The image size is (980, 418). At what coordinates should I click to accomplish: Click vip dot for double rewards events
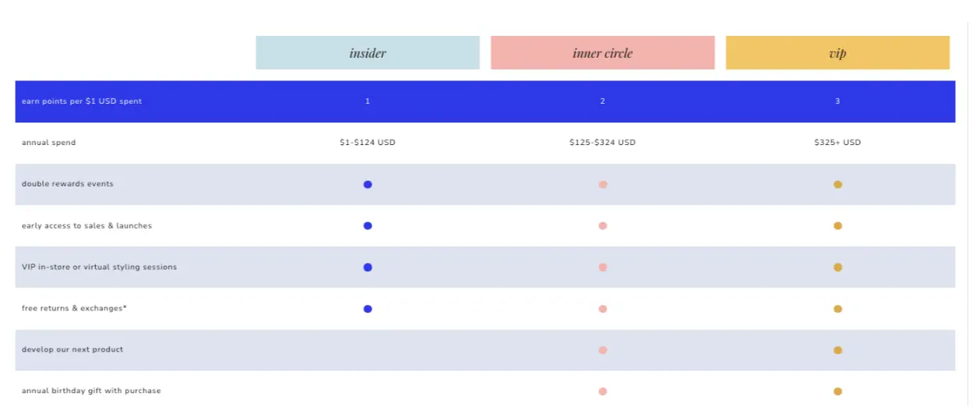[x=837, y=185]
